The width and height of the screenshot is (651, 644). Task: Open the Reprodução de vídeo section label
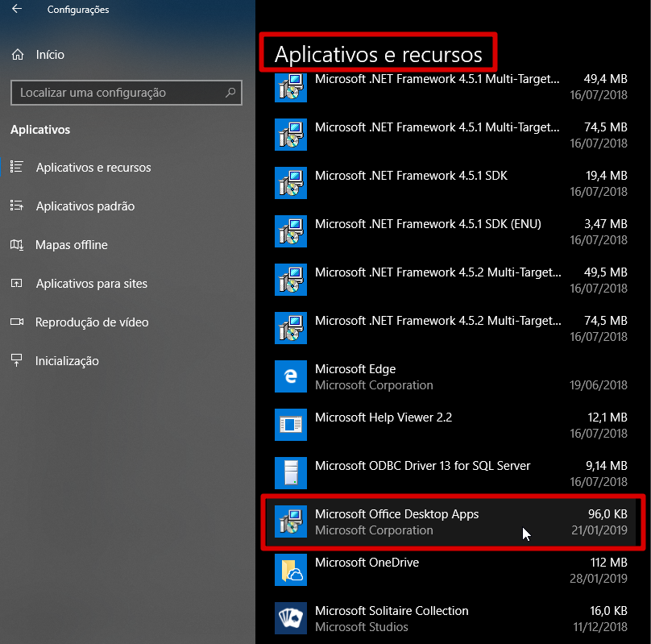(92, 322)
